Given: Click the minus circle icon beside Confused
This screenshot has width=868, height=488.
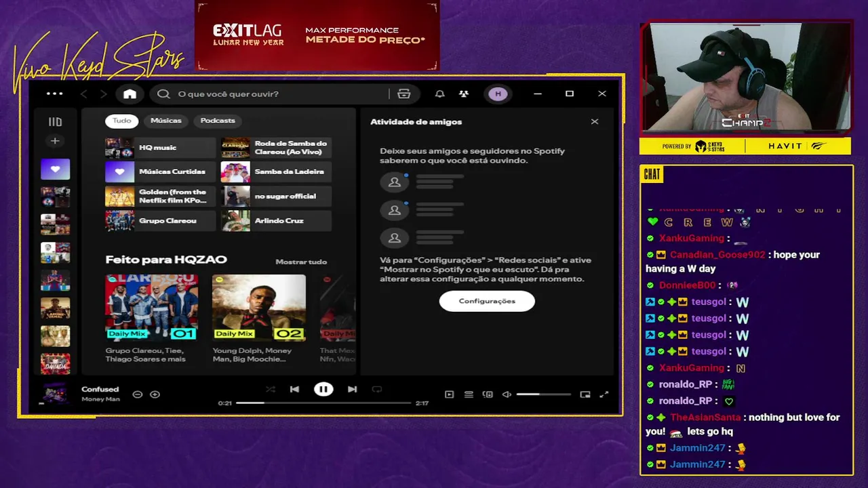Looking at the screenshot, I should coord(137,394).
